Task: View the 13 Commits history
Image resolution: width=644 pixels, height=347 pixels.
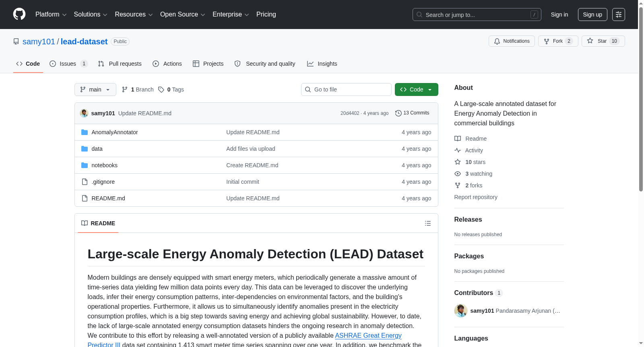Action: click(x=412, y=113)
